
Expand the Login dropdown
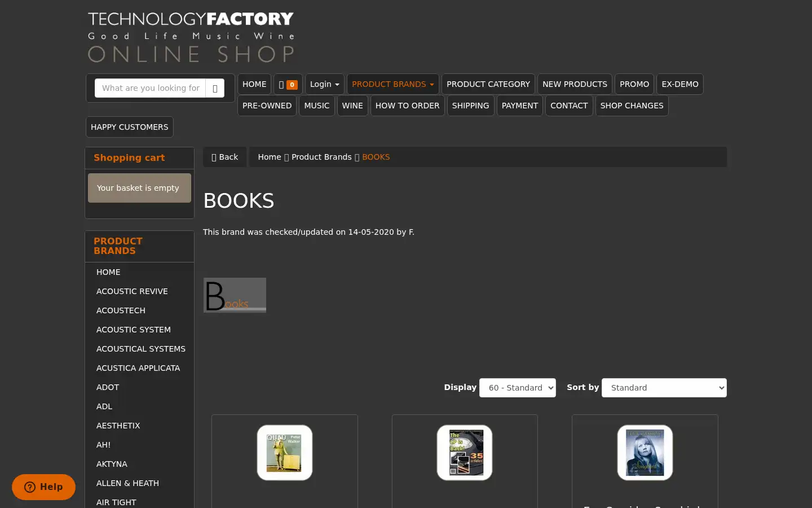325,84
